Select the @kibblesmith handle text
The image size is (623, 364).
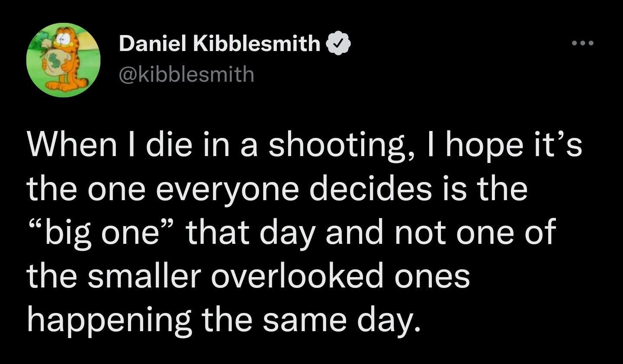(186, 73)
